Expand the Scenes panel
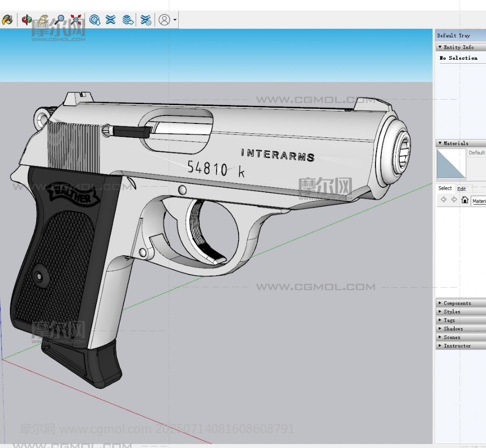The image size is (486, 448). click(x=461, y=337)
